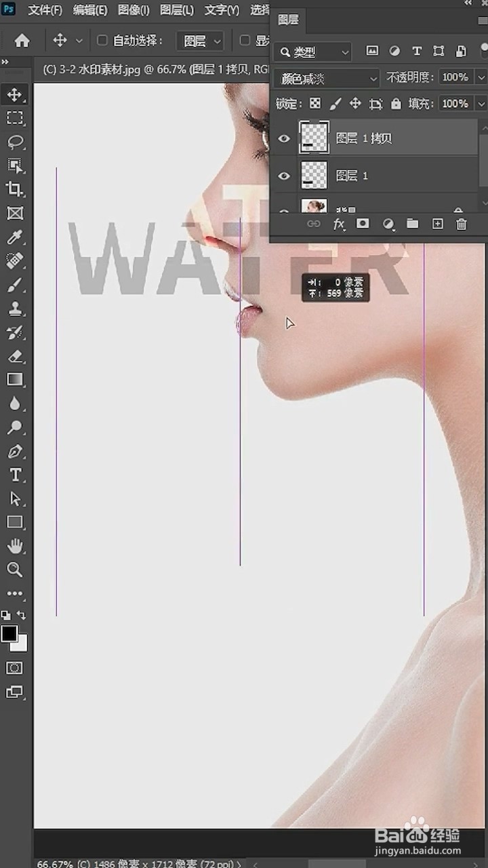Select the Eyedropper tool
This screenshot has width=488, height=868.
15,237
